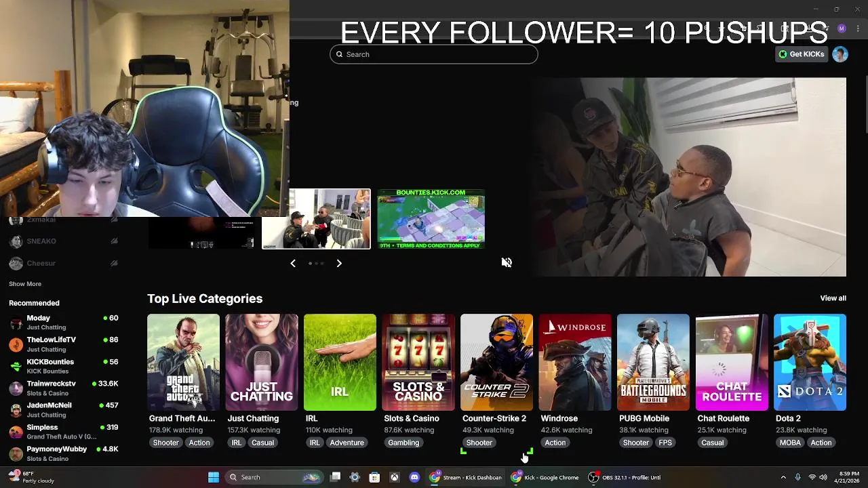Click the magnifier icon in Kick search
The image size is (868, 488).
pos(339,54)
